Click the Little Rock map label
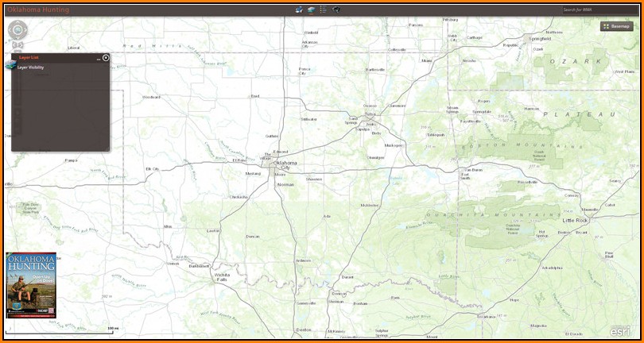 [575, 221]
